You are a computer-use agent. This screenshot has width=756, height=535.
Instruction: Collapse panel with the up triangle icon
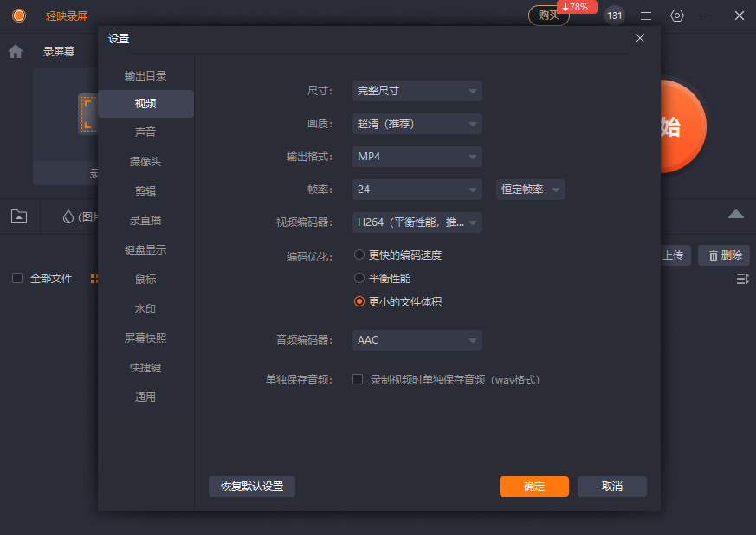(736, 214)
